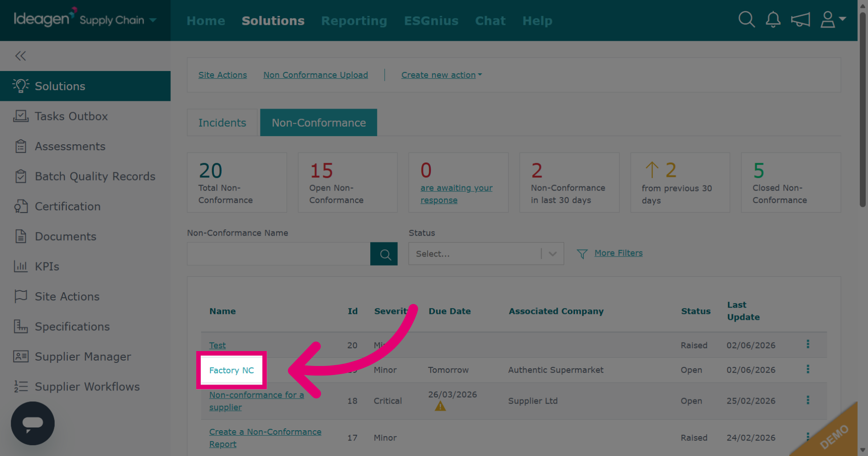Click the More Filters funnel icon
Viewport: 868px width, 456px height.
tap(582, 254)
